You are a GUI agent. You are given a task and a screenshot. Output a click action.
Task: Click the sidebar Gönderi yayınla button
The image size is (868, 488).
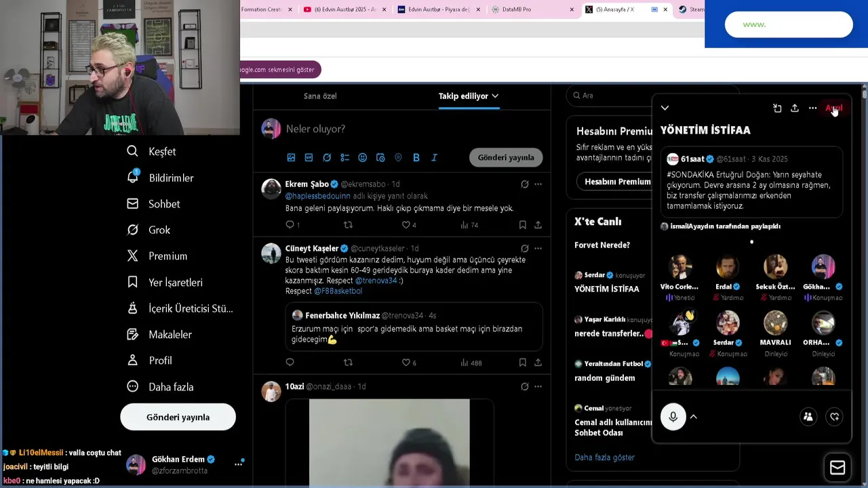pos(178,417)
